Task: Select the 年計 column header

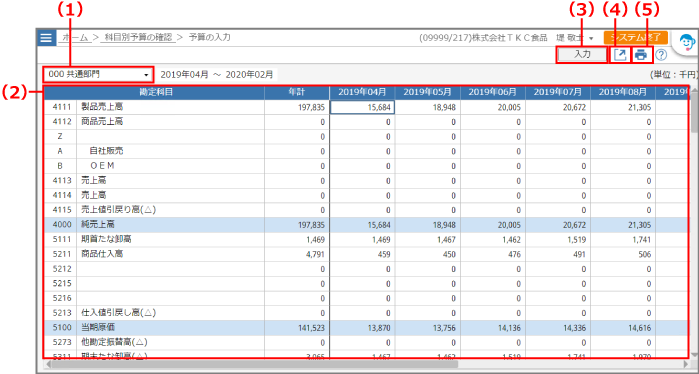Action: coord(296,92)
